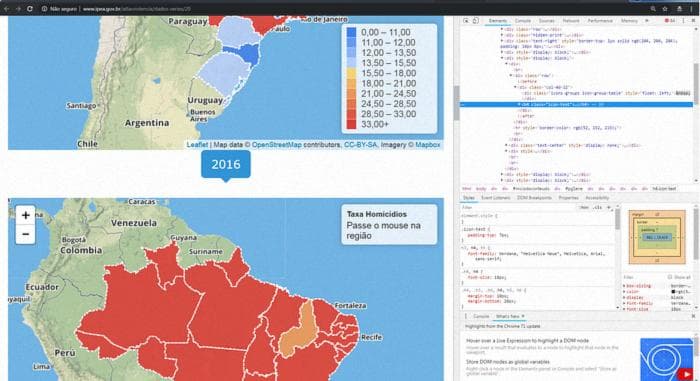Toggle the :hov element state button
Screen dimensions: 700x381
click(x=584, y=207)
